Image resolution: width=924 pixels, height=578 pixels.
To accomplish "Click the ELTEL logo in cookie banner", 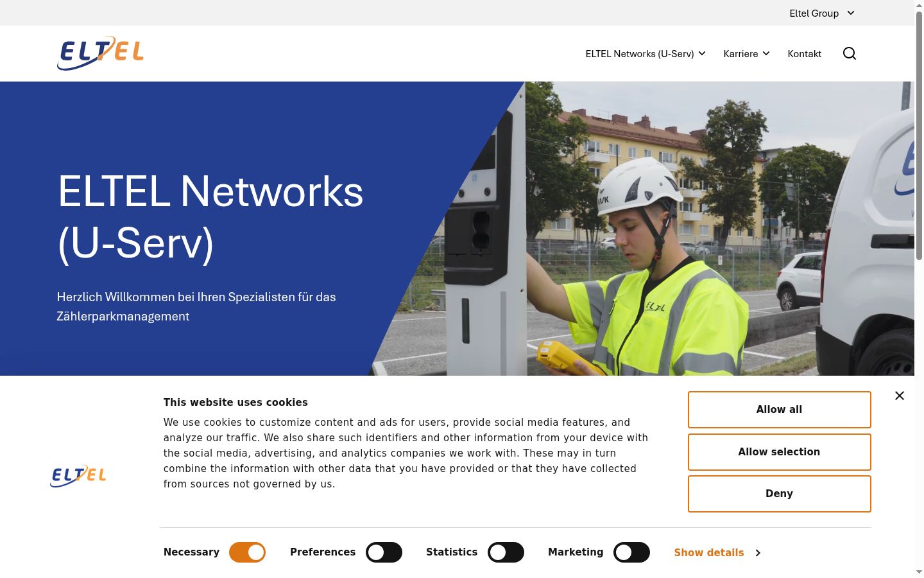I will click(78, 476).
